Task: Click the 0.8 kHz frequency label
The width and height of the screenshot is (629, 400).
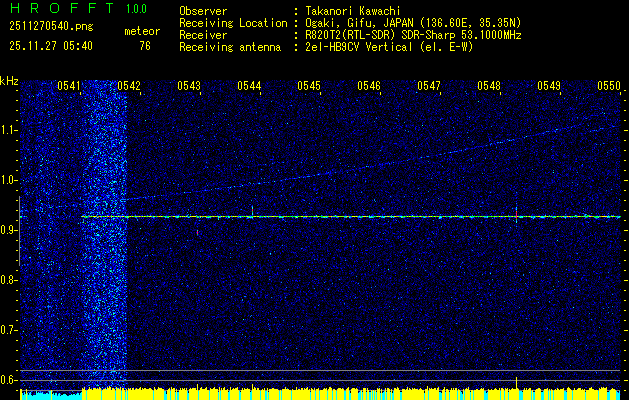Action: (x=9, y=280)
